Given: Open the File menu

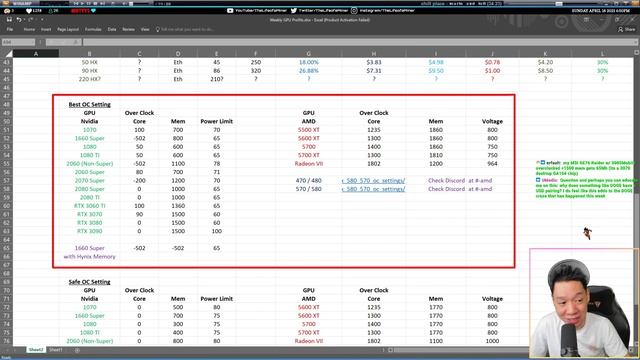Looking at the screenshot, I should coord(10,29).
